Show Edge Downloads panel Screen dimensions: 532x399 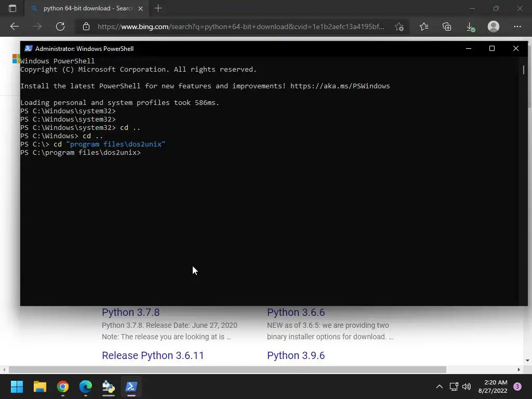point(470,27)
